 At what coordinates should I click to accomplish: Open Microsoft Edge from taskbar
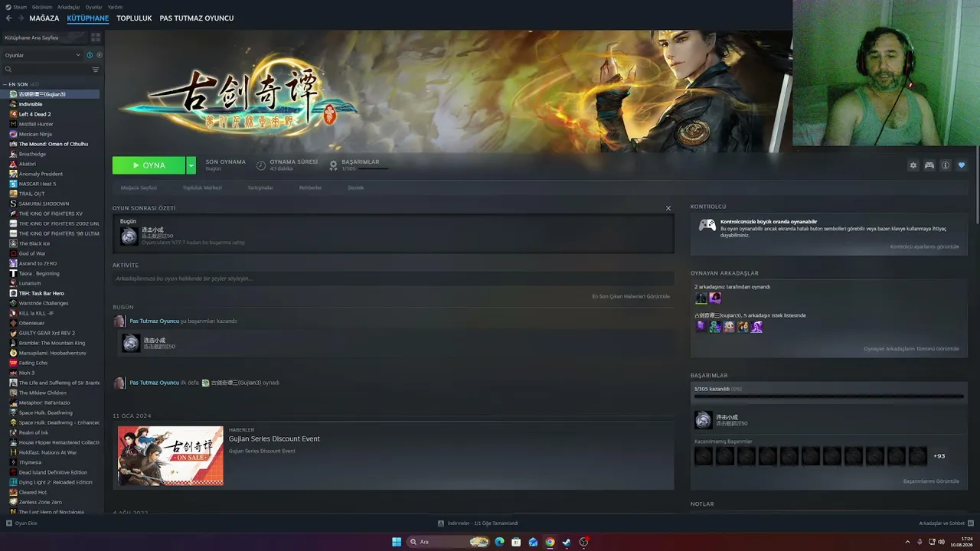click(499, 542)
